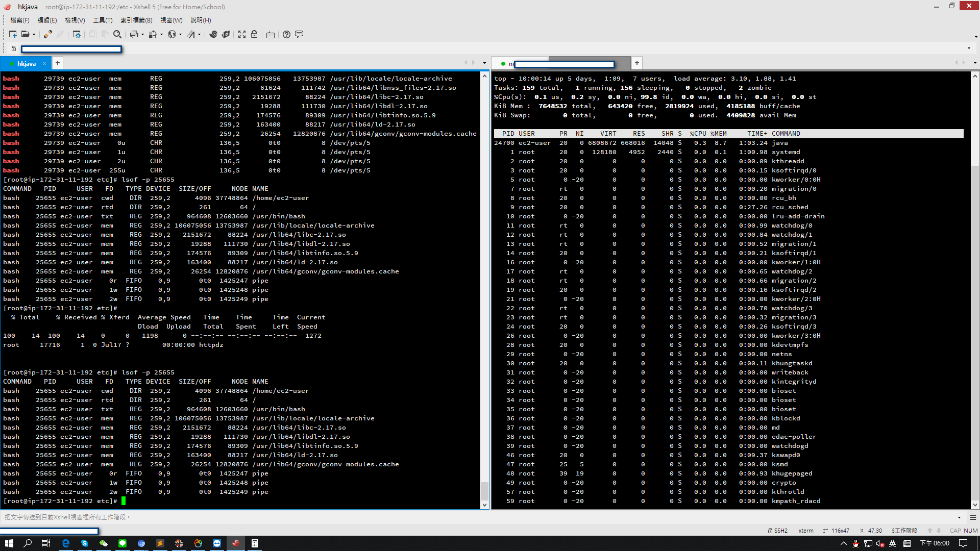Open TeamViewer from taskbar

(x=217, y=543)
